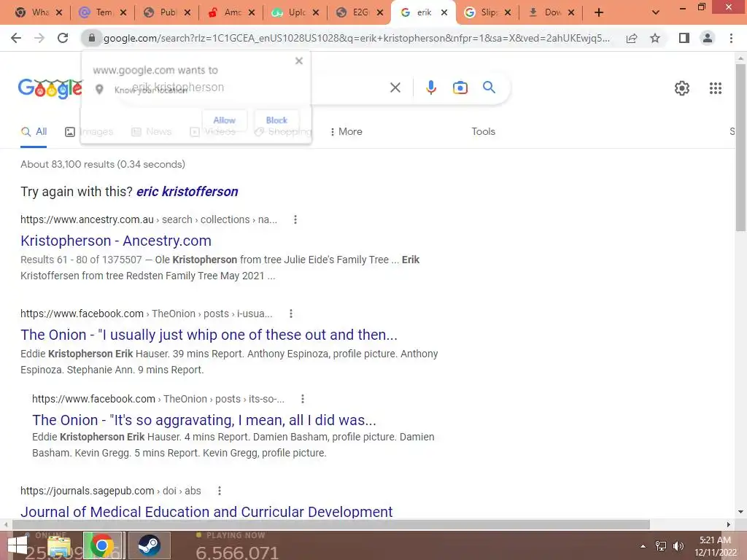747x560 pixels.
Task: Click the horizontal page scrollbar
Action: [x=331, y=524]
